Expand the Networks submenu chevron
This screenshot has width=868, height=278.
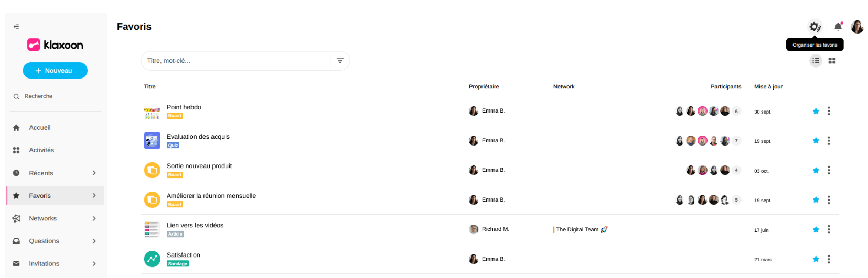tap(94, 218)
